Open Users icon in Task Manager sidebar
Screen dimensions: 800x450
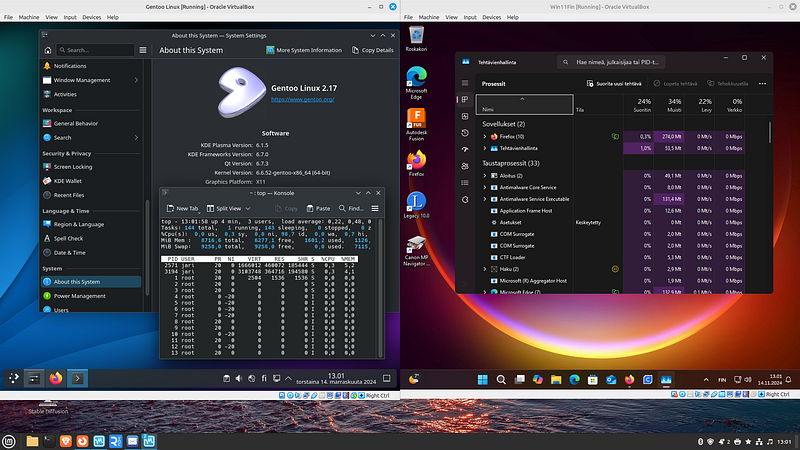(465, 166)
